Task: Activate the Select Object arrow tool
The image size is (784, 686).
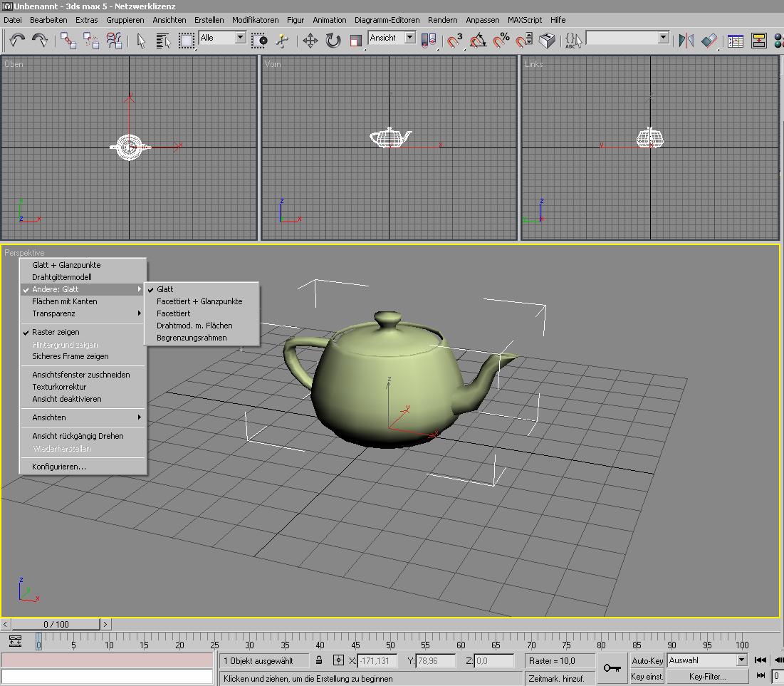Action: (141, 41)
